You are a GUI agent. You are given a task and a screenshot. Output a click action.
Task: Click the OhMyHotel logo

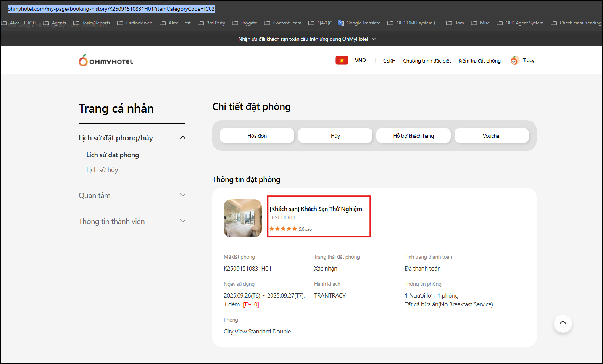point(106,61)
